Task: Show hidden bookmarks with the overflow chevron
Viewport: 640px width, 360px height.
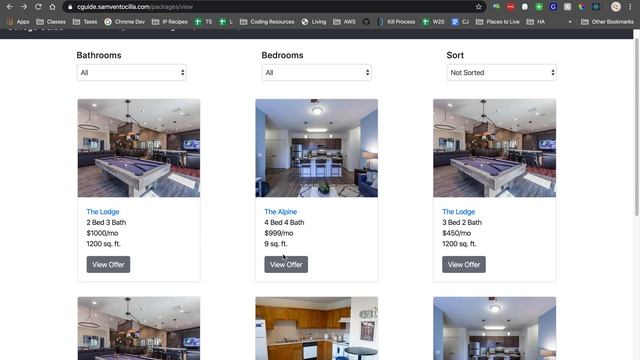Action: click(570, 22)
